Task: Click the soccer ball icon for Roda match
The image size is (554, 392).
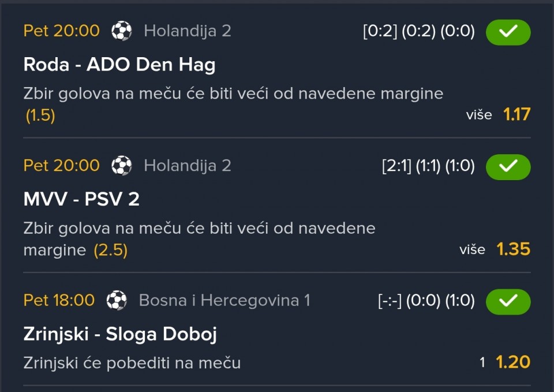Action: pyautogui.click(x=121, y=31)
